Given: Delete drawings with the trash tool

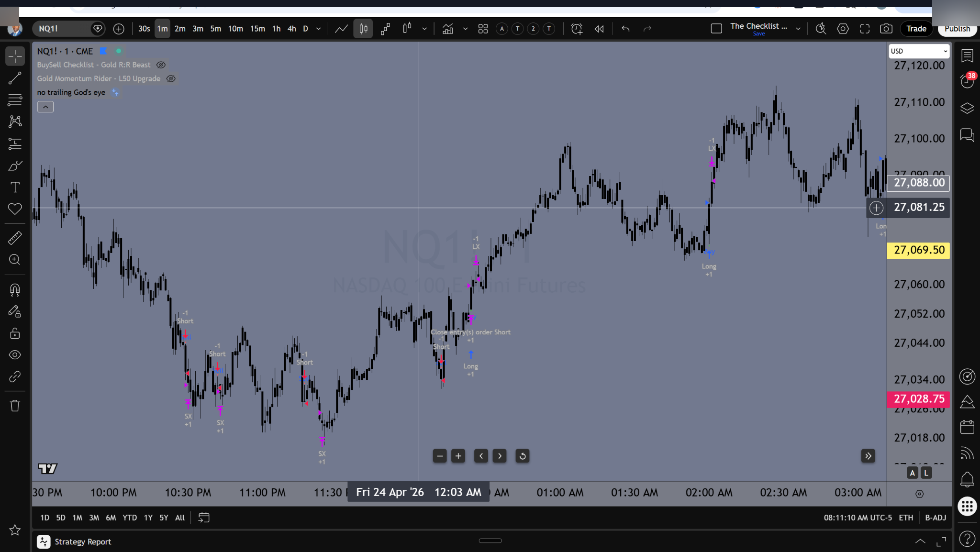Looking at the screenshot, I should pyautogui.click(x=15, y=405).
